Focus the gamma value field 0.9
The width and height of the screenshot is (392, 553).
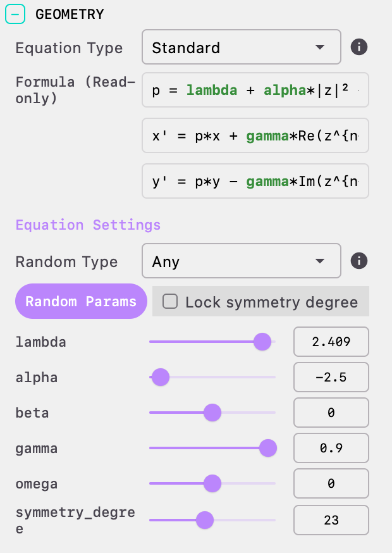coord(331,448)
